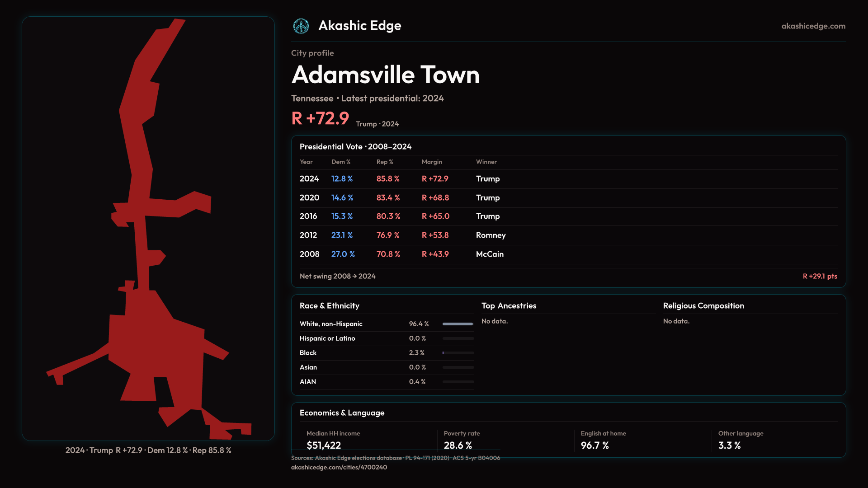This screenshot has width=868, height=488.
Task: Open the akashicedge.com/cities/4700240 footer link
Action: tap(339, 467)
